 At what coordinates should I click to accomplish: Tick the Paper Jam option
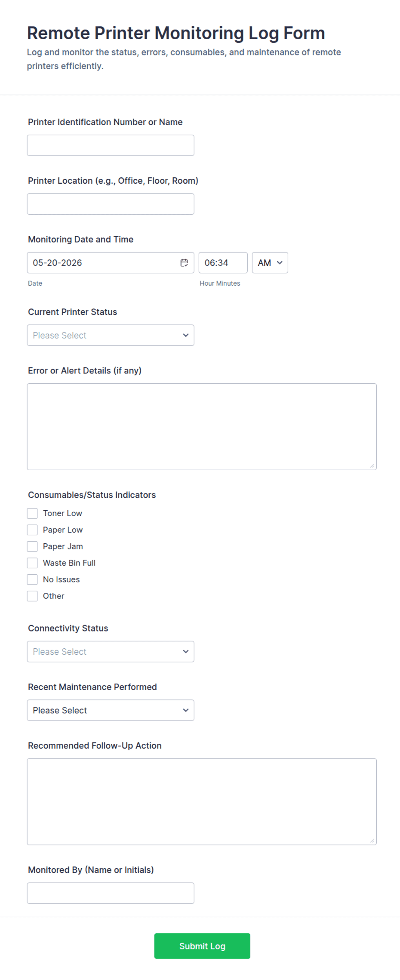click(32, 546)
